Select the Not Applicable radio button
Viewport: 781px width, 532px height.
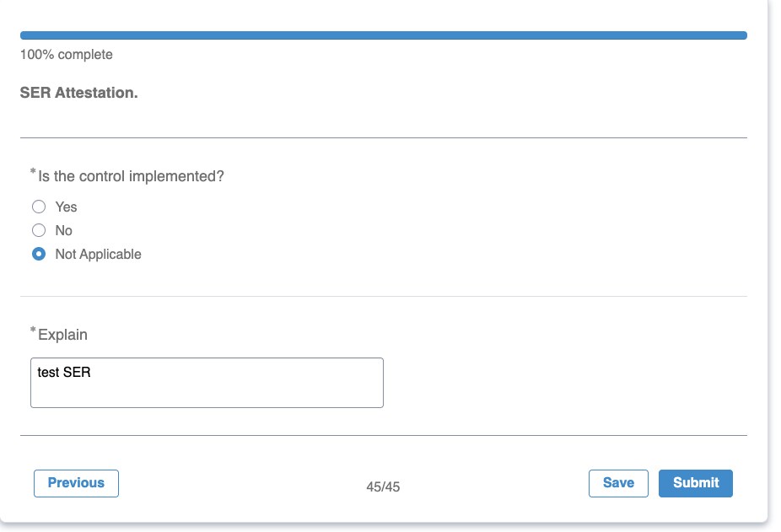tap(39, 254)
